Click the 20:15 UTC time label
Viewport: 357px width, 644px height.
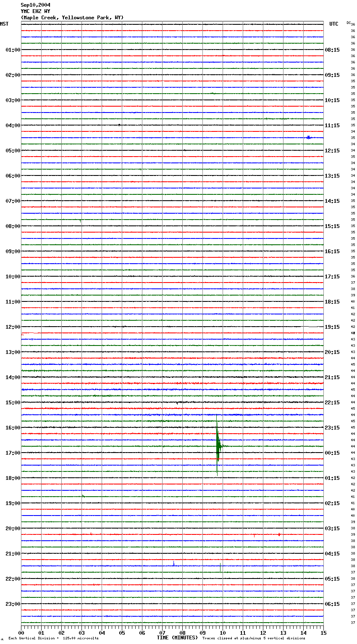[332, 352]
